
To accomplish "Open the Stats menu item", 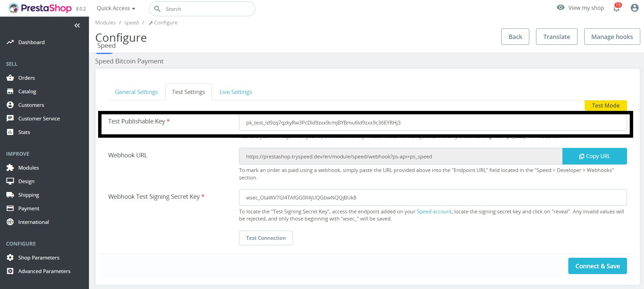I will coord(24,132).
